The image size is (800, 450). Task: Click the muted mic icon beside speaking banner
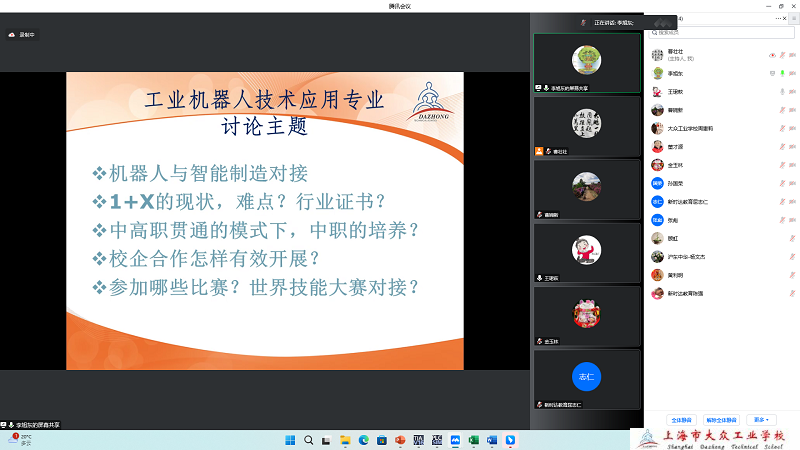tap(582, 22)
